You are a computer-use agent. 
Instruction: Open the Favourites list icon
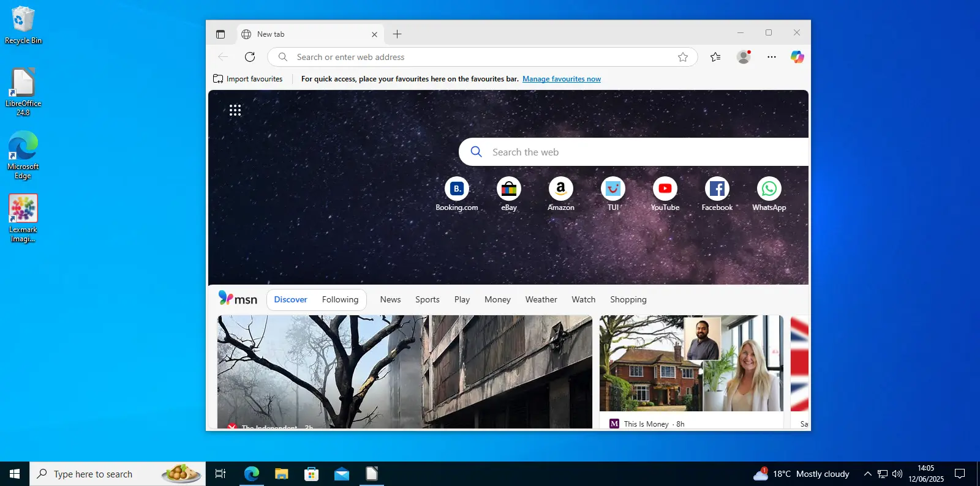coord(715,57)
